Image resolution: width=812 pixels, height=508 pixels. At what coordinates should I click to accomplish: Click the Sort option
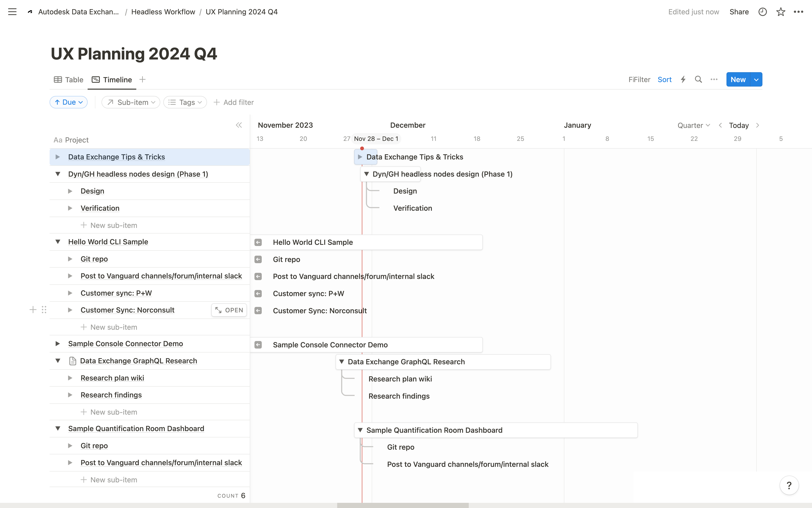(664, 80)
